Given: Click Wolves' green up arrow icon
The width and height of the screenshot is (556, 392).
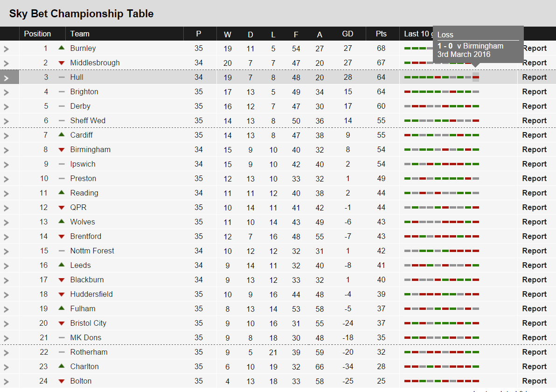Looking at the screenshot, I should [61, 221].
